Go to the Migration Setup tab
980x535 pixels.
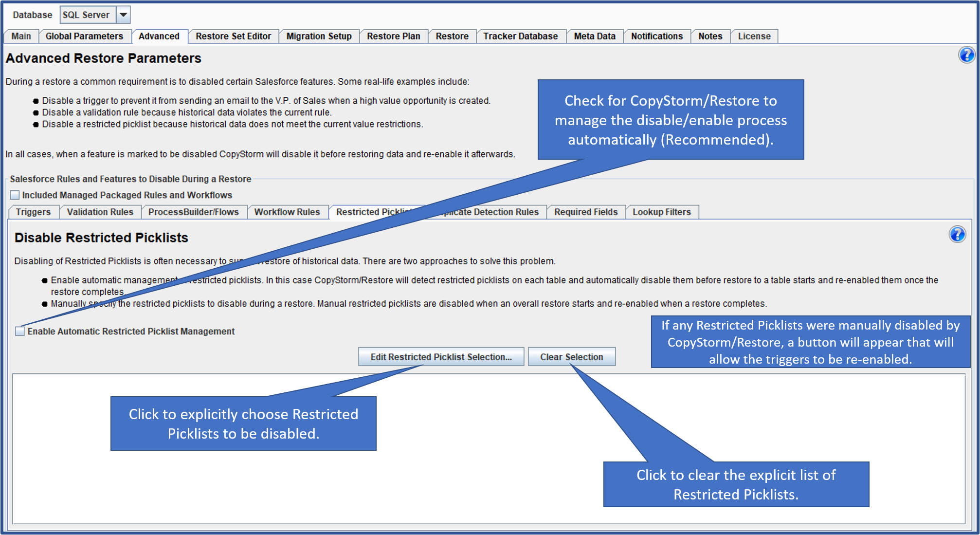coord(319,36)
